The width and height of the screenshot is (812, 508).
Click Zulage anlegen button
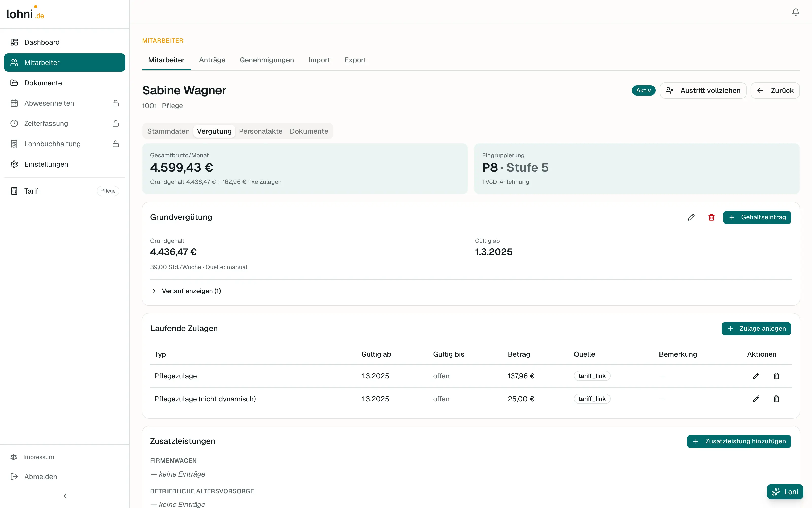(756, 329)
